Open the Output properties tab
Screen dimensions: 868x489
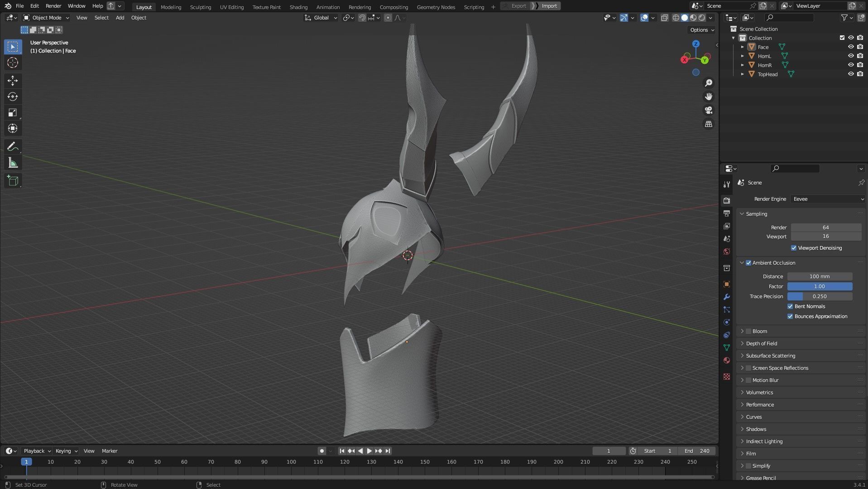[727, 213]
